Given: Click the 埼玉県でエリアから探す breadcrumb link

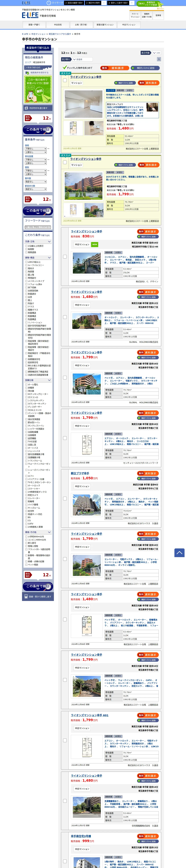Looking at the screenshot, I should tap(60, 34).
